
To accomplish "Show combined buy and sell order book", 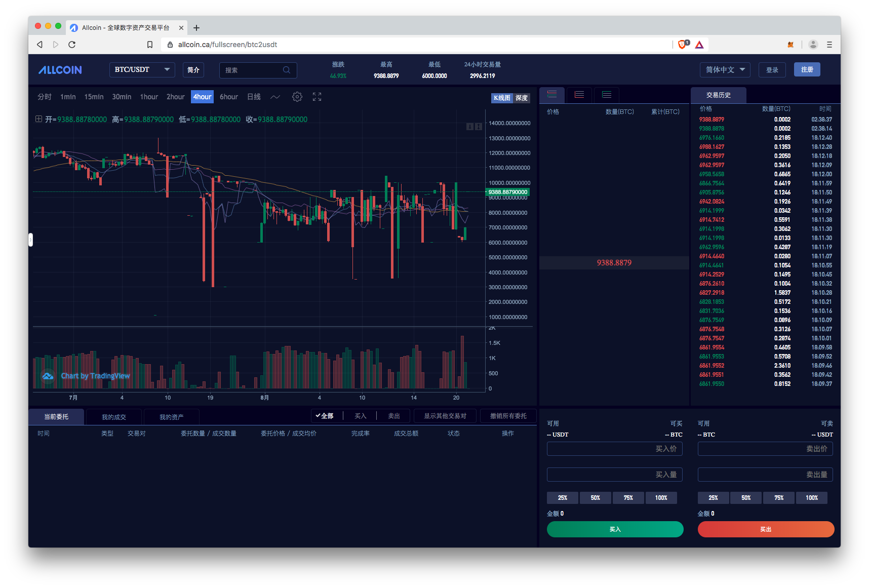I will pyautogui.click(x=552, y=94).
